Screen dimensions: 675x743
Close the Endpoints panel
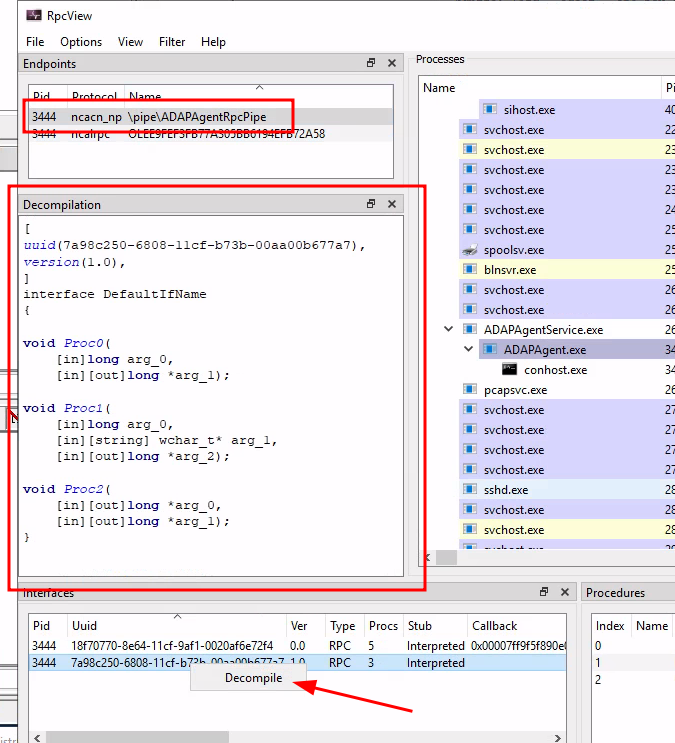coord(392,63)
